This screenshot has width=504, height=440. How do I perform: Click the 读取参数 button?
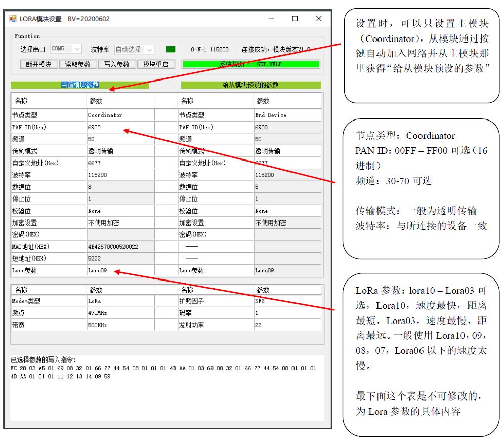(x=78, y=64)
